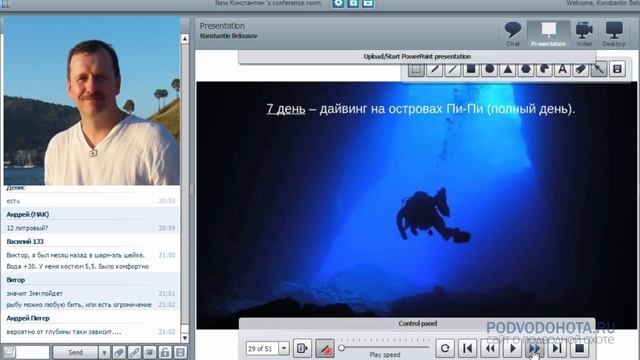Select the pie sector shape tool
640x360 pixels.
(544, 69)
